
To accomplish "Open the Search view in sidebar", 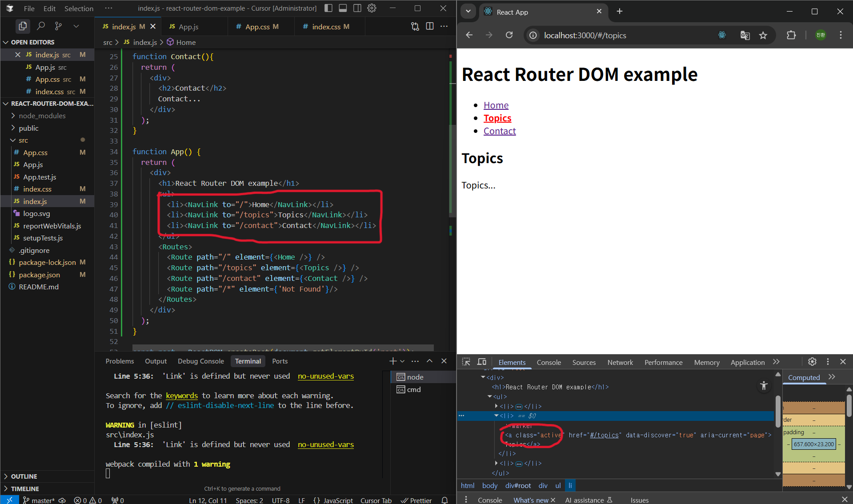I will pyautogui.click(x=41, y=26).
